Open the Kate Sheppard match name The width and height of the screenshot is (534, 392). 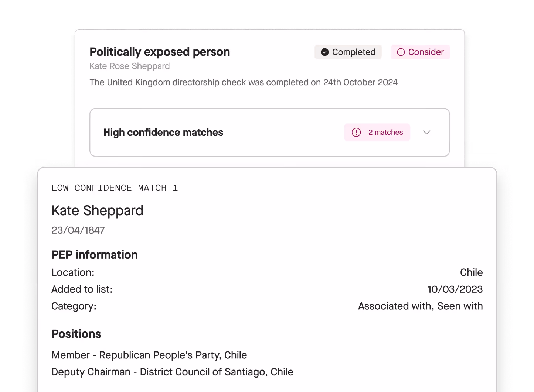point(98,210)
